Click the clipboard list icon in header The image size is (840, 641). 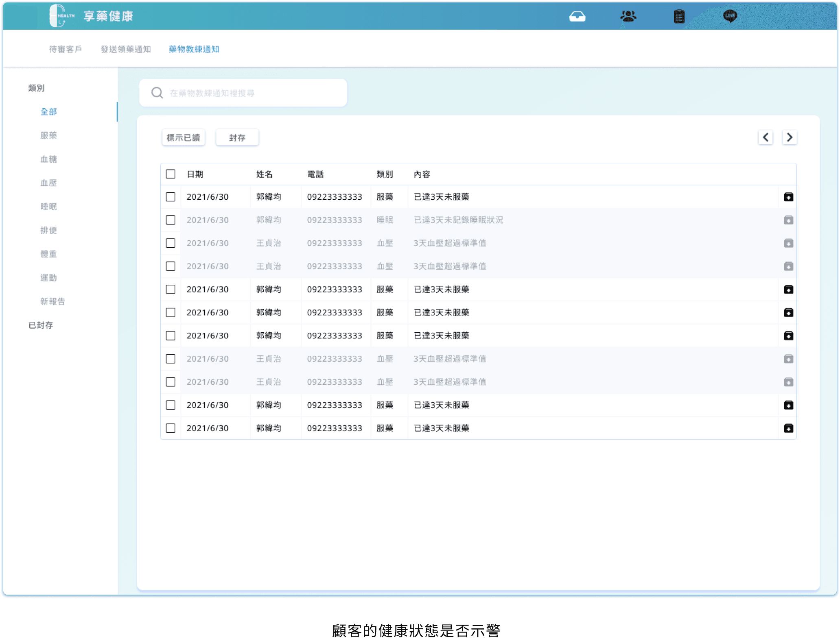point(679,16)
